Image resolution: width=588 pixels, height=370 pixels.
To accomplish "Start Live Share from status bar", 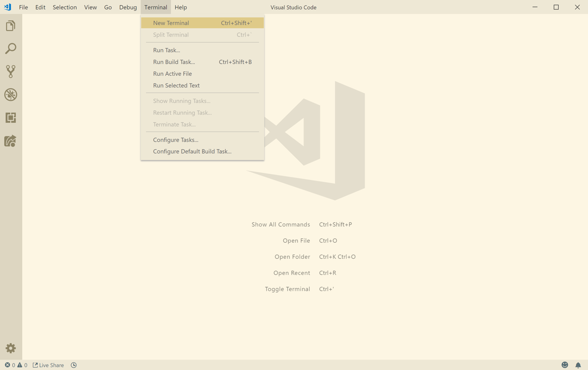I will tap(48, 365).
